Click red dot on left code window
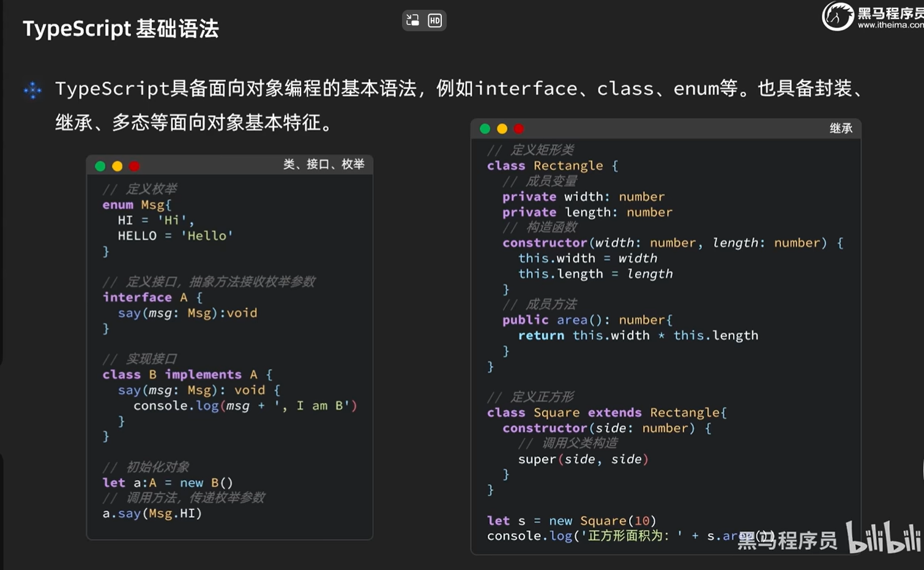The width and height of the screenshot is (924, 570). [135, 166]
